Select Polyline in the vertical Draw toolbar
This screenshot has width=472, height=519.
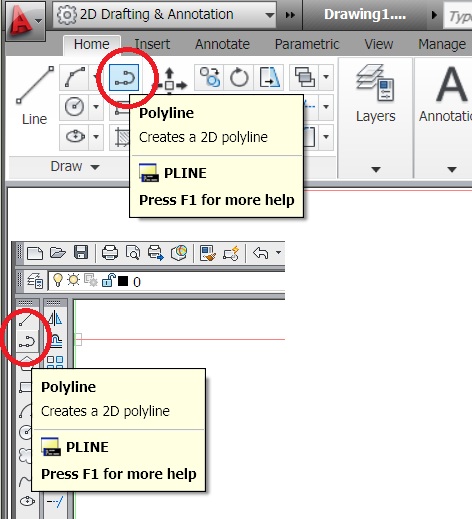pyautogui.click(x=27, y=341)
